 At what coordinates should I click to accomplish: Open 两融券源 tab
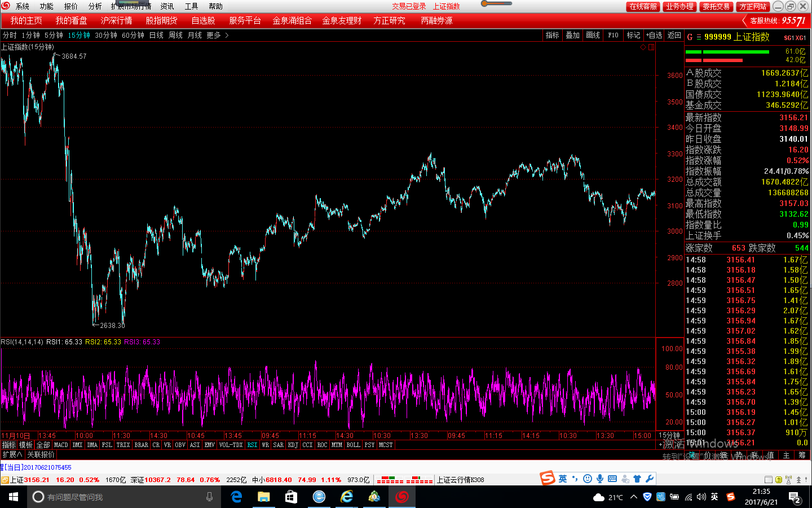(x=437, y=20)
